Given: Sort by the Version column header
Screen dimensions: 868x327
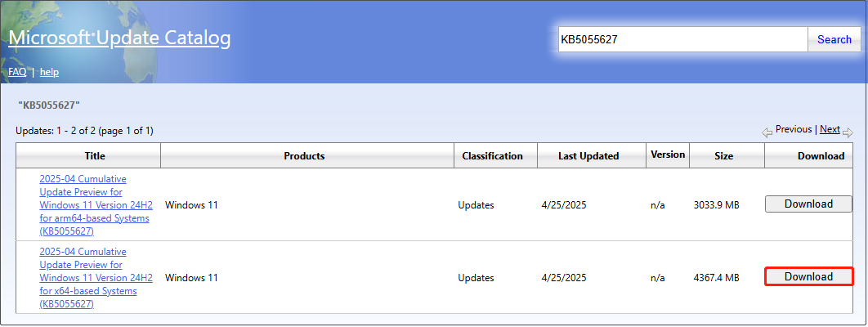Looking at the screenshot, I should (x=668, y=155).
